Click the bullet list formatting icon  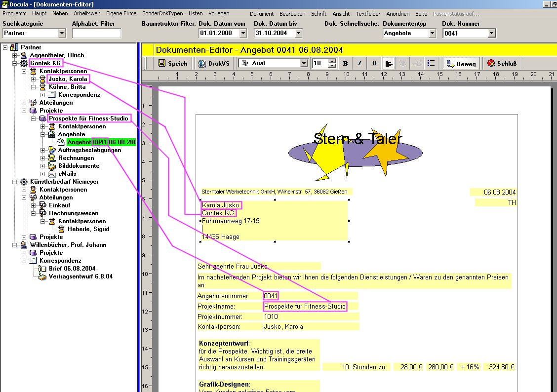(x=431, y=63)
